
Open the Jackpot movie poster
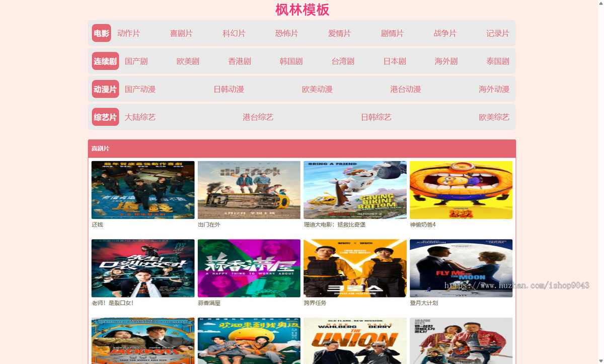(x=143, y=341)
